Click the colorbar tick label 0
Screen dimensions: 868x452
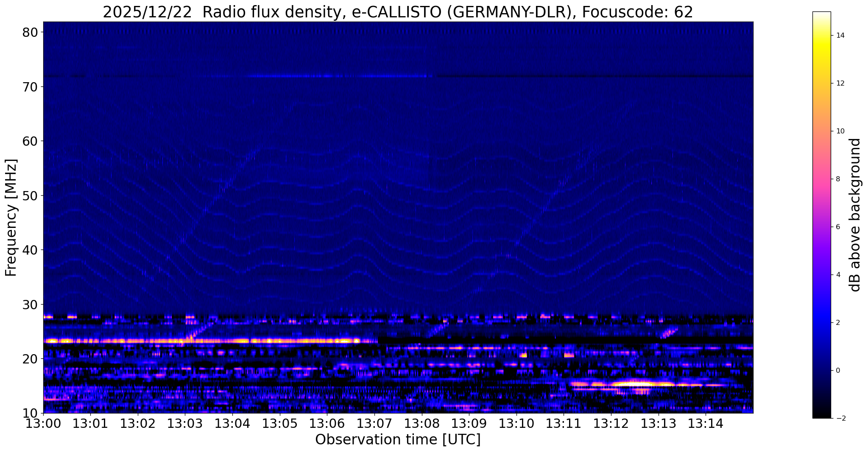pos(837,371)
